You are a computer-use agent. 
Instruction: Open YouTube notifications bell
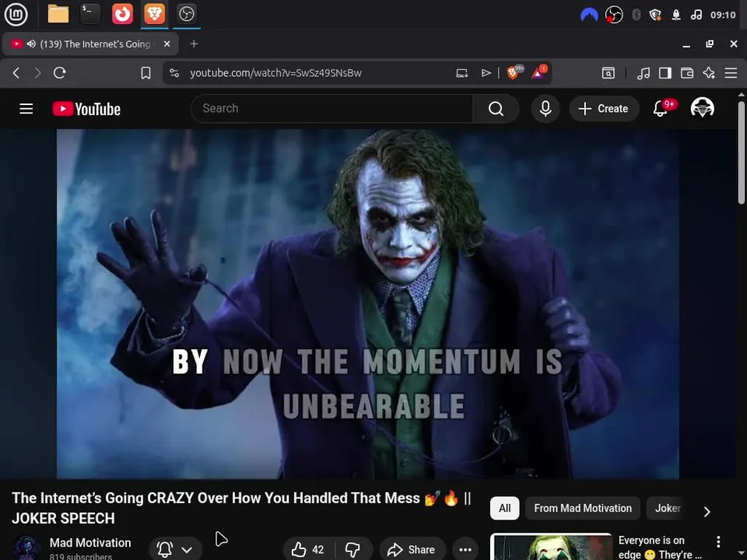tap(660, 109)
